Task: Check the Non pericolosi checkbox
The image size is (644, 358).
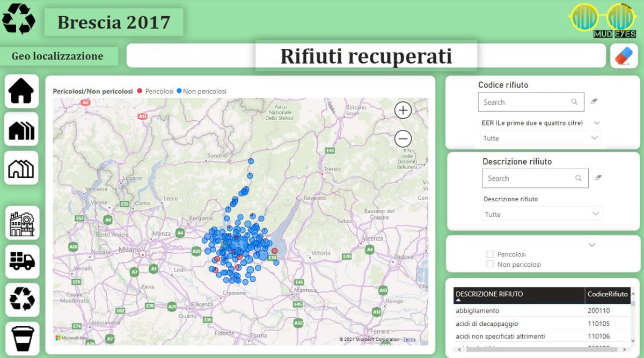Action: (x=489, y=264)
